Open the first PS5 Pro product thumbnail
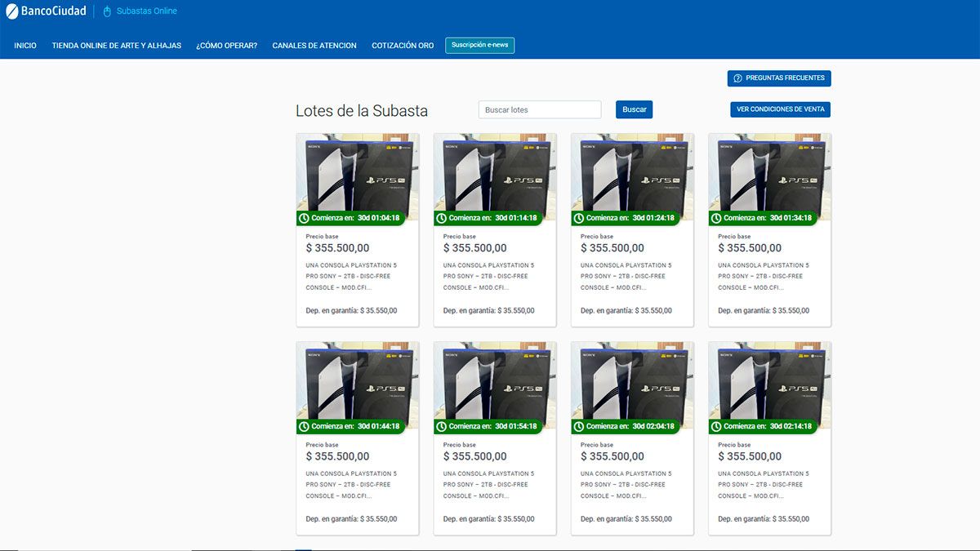Image resolution: width=980 pixels, height=551 pixels. click(x=357, y=173)
